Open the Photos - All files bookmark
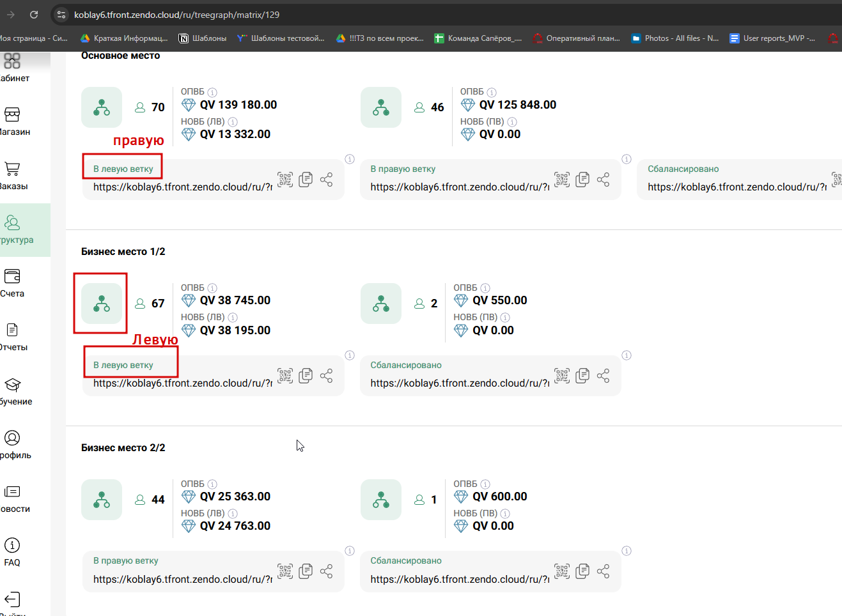This screenshot has width=842, height=616. click(x=675, y=38)
